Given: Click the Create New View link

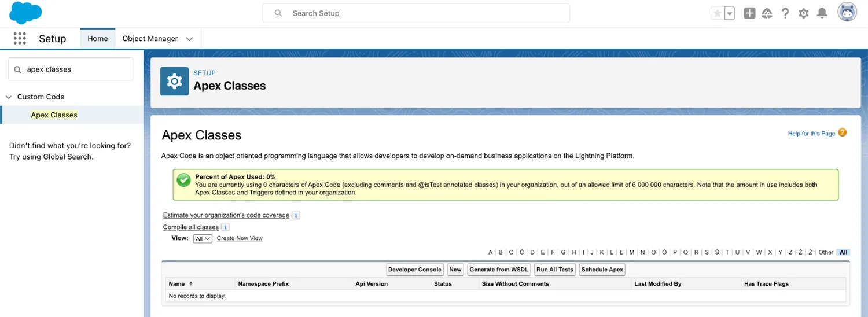Looking at the screenshot, I should click(x=240, y=238).
